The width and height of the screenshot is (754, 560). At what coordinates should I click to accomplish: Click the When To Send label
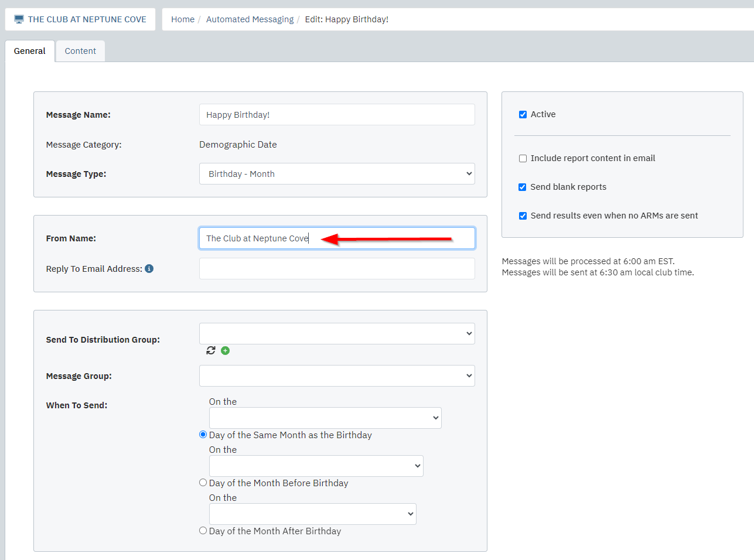(x=77, y=405)
